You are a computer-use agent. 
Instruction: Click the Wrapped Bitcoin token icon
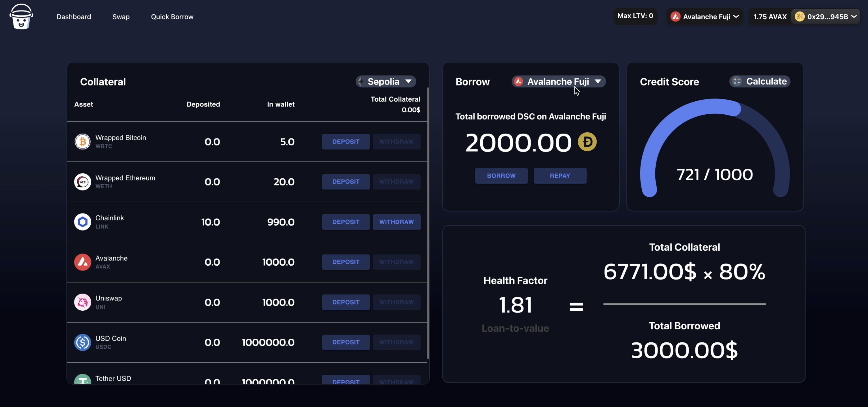(83, 142)
